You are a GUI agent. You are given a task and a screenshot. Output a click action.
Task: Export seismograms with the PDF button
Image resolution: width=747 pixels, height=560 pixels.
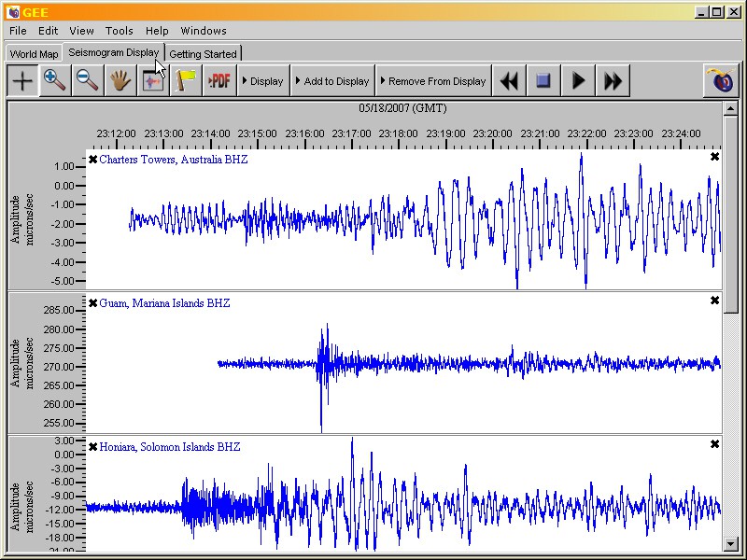219,81
